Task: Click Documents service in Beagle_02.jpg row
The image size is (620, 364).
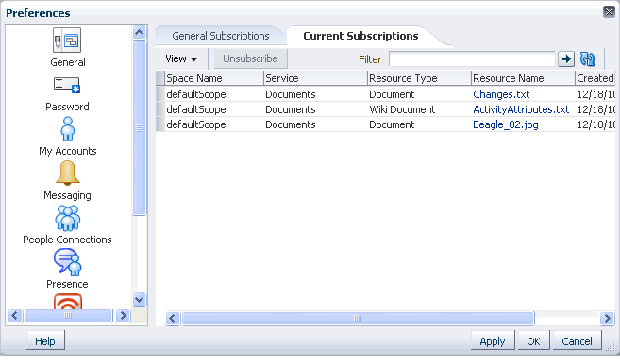Action: 291,124
